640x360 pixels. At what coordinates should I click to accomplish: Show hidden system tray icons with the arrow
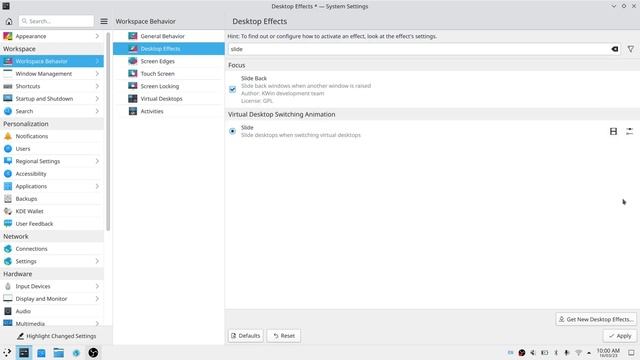589,353
